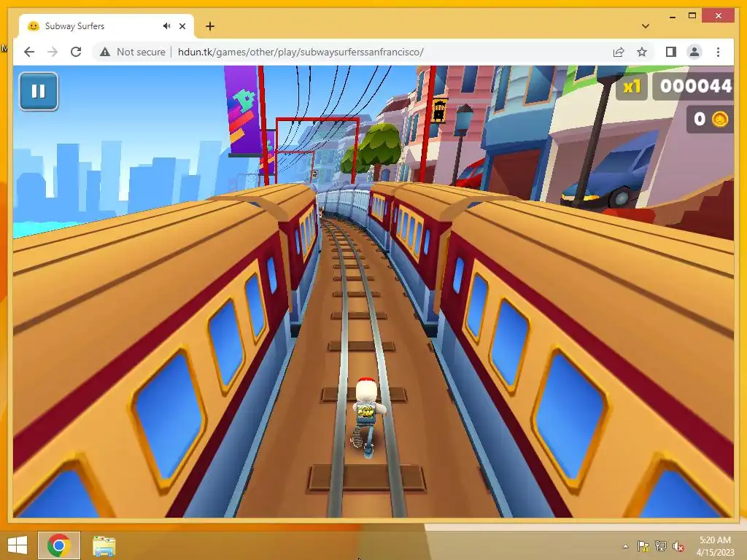This screenshot has height=560, width=747.
Task: Minimize the Chrome window
Action: (x=672, y=16)
